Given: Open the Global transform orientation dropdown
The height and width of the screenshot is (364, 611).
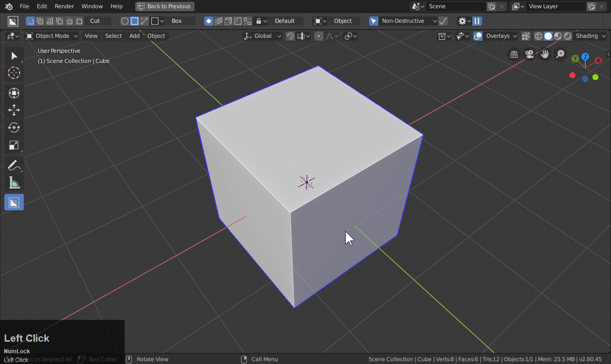Looking at the screenshot, I should [x=262, y=36].
